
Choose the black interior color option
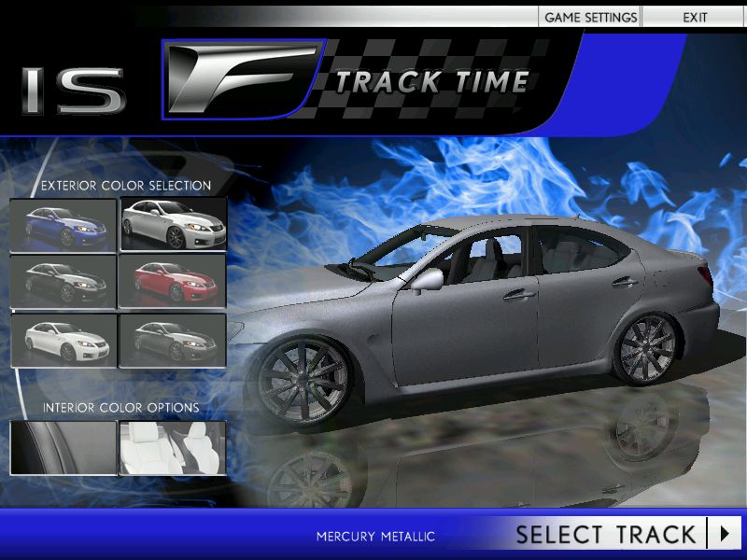click(x=65, y=446)
